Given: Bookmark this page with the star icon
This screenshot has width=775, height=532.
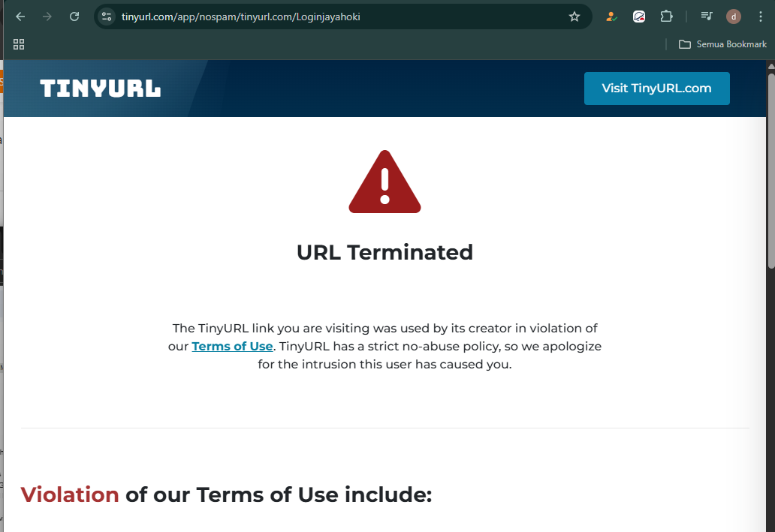Looking at the screenshot, I should point(574,17).
